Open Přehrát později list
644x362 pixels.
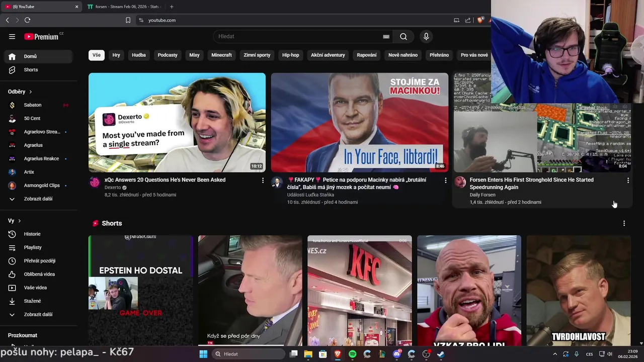click(39, 261)
